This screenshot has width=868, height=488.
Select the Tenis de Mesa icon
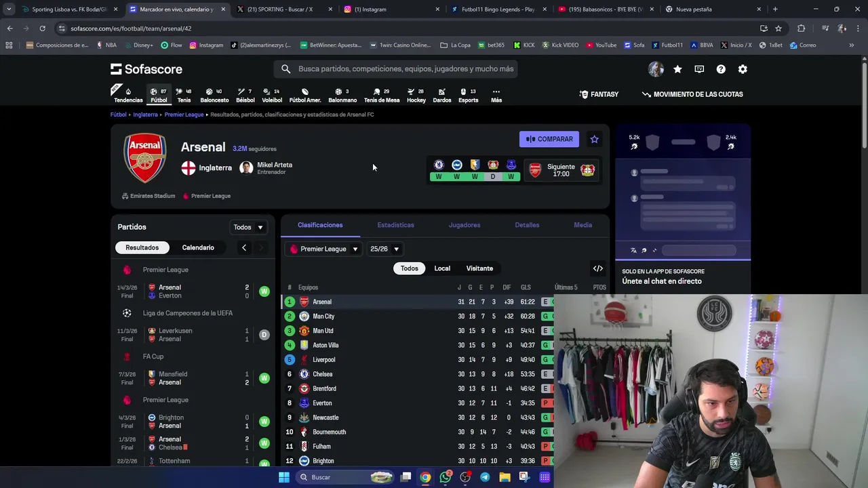tap(382, 95)
